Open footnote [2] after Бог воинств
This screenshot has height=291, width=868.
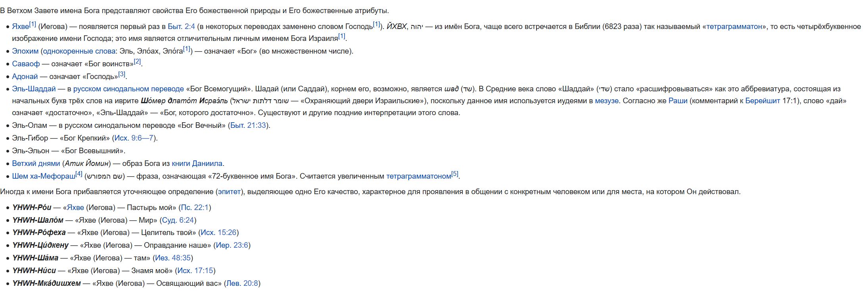point(137,62)
